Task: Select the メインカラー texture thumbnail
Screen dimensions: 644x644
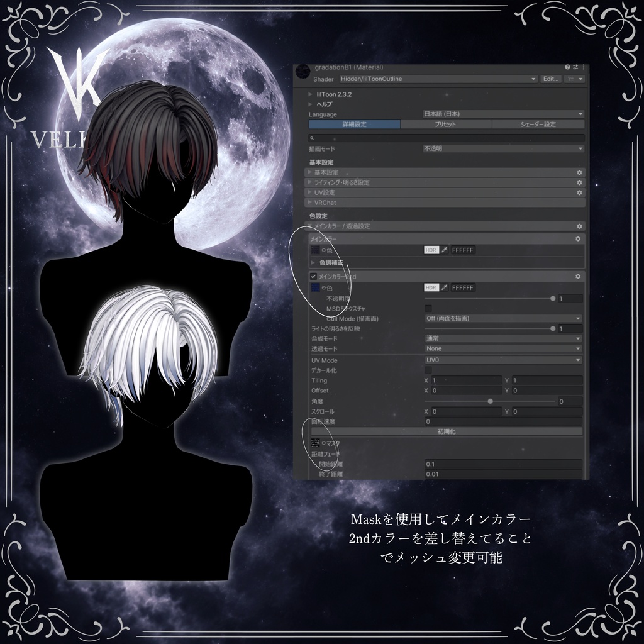Action: (x=315, y=250)
